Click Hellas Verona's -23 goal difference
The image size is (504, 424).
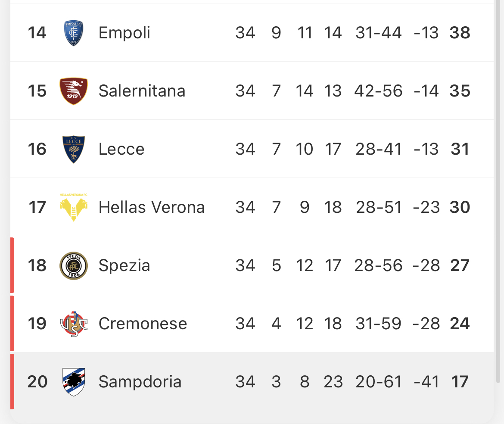point(426,207)
